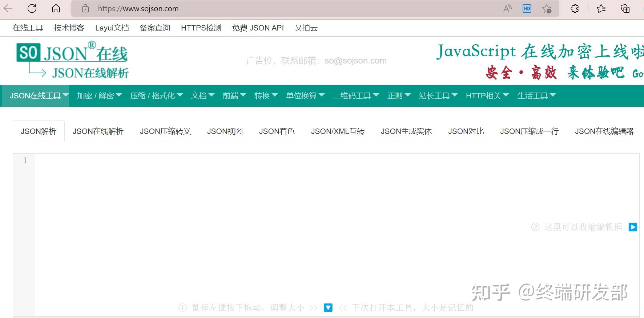Switch to the JSON在线编辑器 tab
Screen dimensions: 644x318
[x=604, y=131]
